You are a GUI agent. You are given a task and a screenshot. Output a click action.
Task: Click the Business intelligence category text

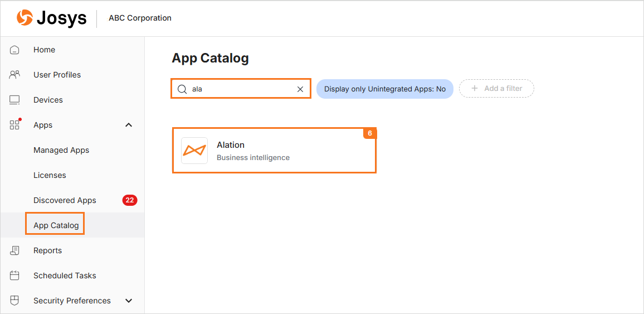point(253,157)
